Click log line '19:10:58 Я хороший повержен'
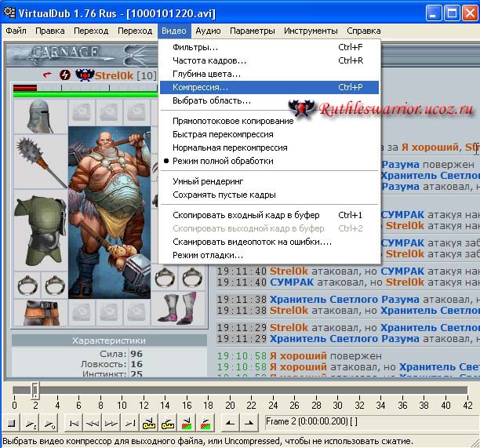The width and height of the screenshot is (480, 448). click(300, 356)
